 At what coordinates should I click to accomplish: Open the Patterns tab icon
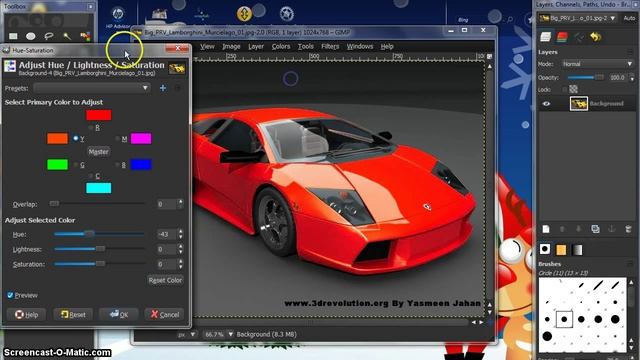coord(561,249)
